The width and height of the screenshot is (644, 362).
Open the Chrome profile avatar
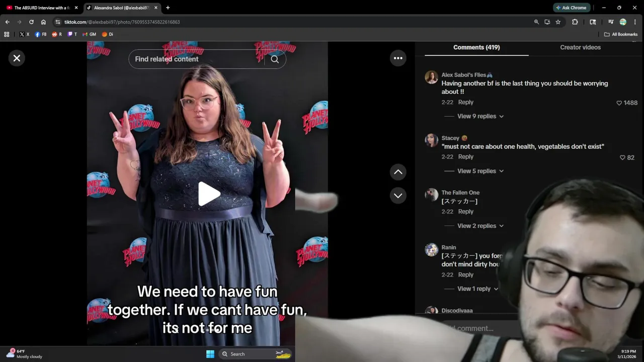(x=623, y=22)
